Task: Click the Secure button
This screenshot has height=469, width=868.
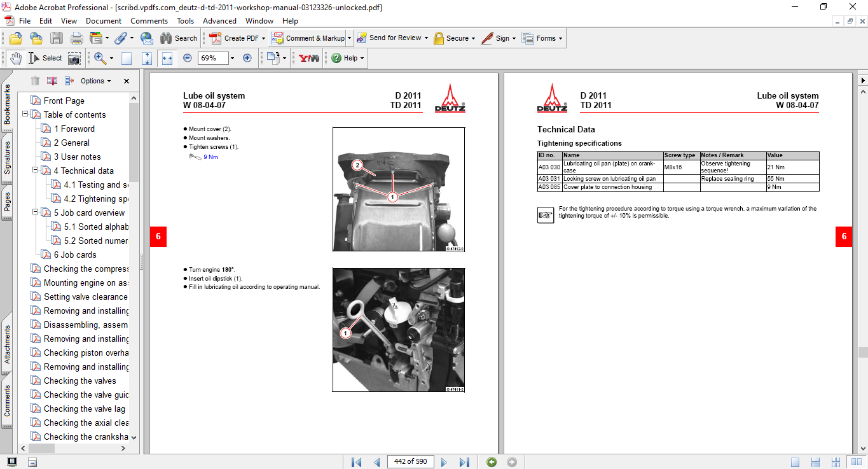Action: tap(453, 38)
